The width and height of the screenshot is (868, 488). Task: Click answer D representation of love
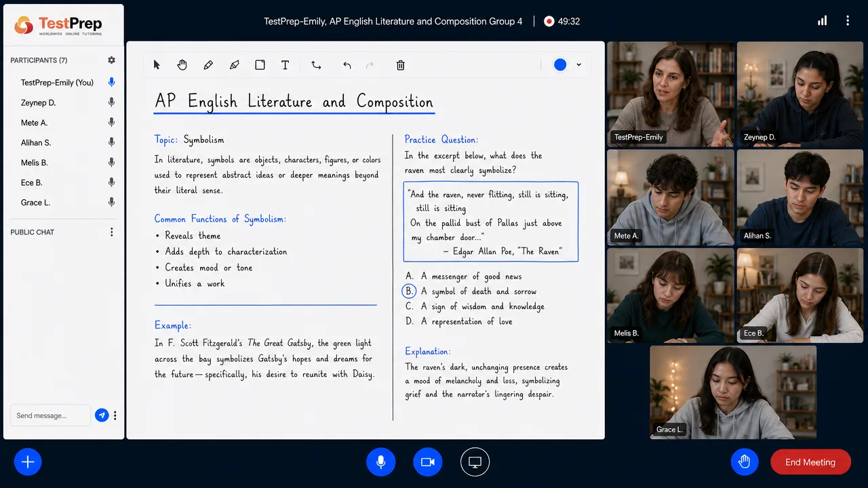459,321
